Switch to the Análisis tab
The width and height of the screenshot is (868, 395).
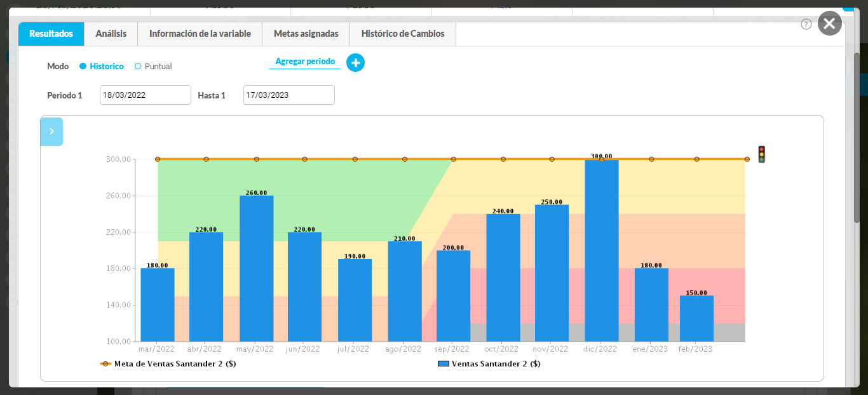(x=111, y=34)
